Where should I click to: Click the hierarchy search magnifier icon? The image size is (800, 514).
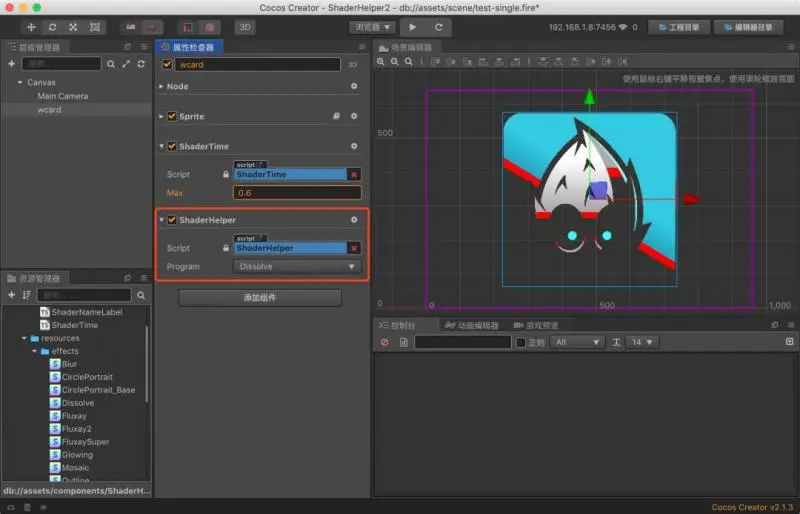click(x=111, y=64)
